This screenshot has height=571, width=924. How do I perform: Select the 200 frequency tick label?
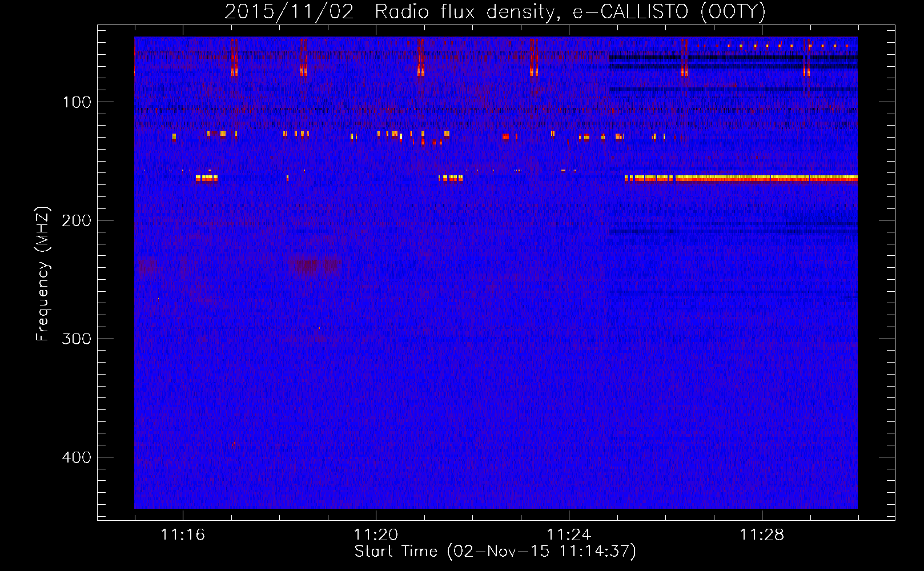pos(76,220)
